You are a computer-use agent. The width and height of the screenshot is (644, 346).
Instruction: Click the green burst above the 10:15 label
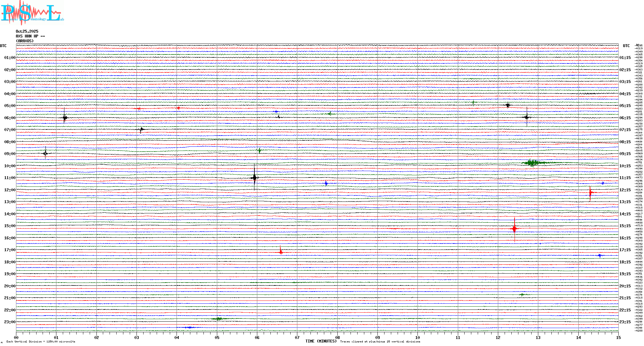pos(533,163)
